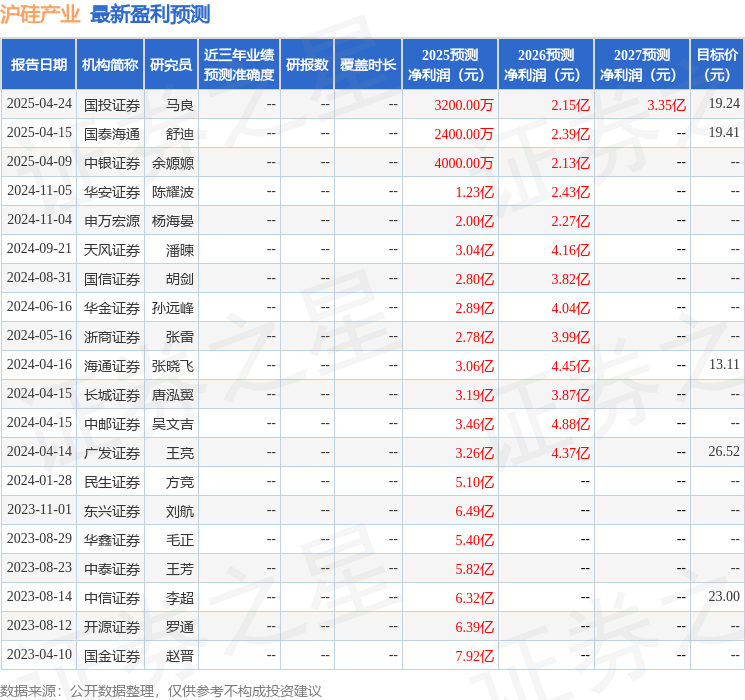Click target price 13.11
The image size is (745, 700).
click(x=724, y=364)
